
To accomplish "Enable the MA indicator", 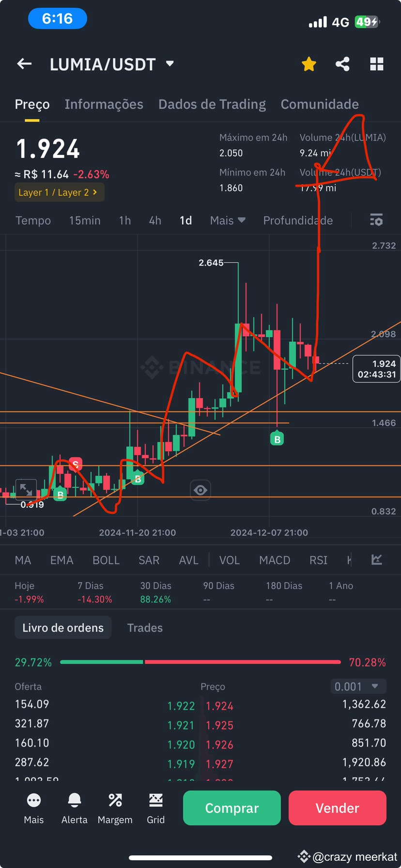I will pos(23,560).
